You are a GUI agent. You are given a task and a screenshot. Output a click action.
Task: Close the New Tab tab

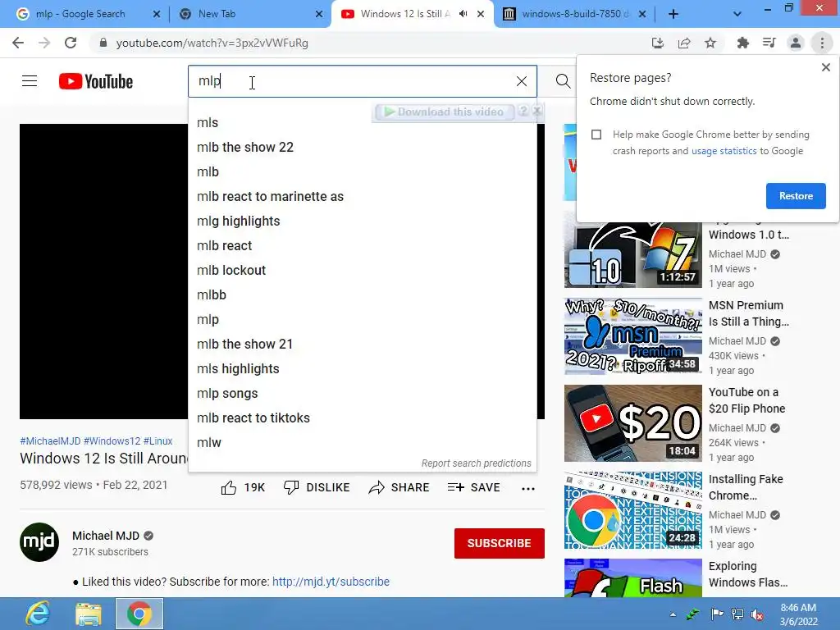coord(319,14)
